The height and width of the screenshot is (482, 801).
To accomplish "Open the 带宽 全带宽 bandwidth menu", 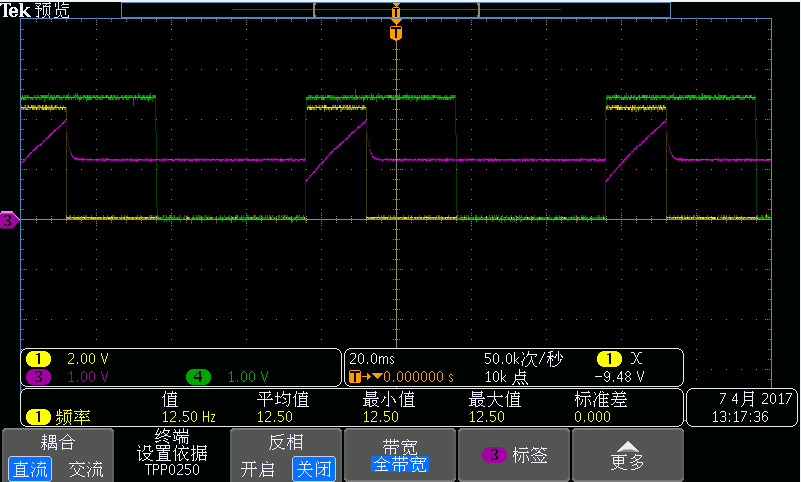I will point(400,454).
